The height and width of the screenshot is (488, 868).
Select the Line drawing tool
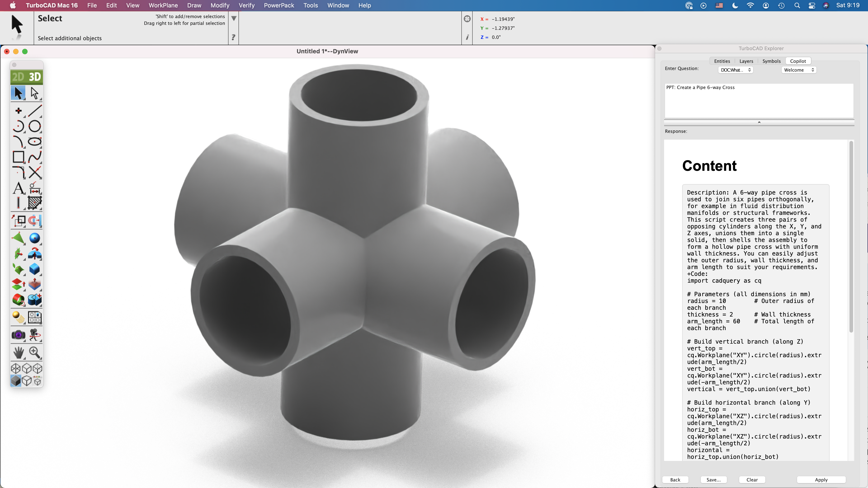coord(35,110)
